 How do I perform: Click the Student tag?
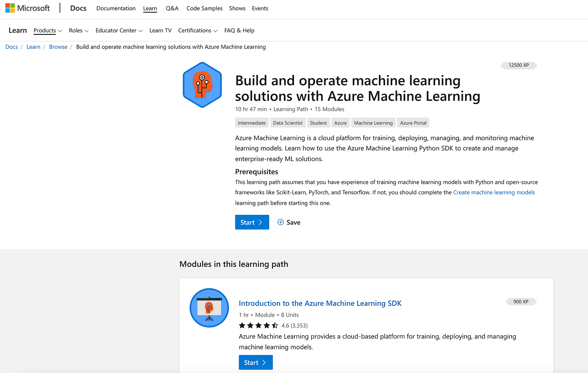click(x=318, y=123)
